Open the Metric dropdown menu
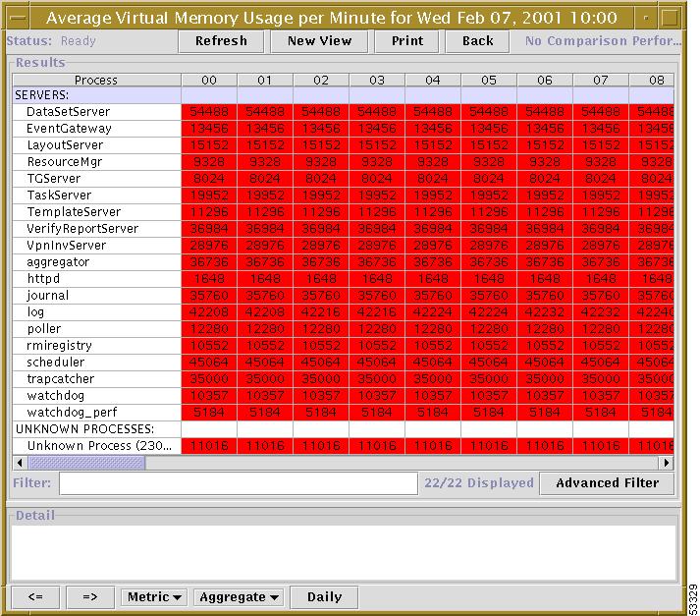The width and height of the screenshot is (700, 616). click(x=153, y=597)
